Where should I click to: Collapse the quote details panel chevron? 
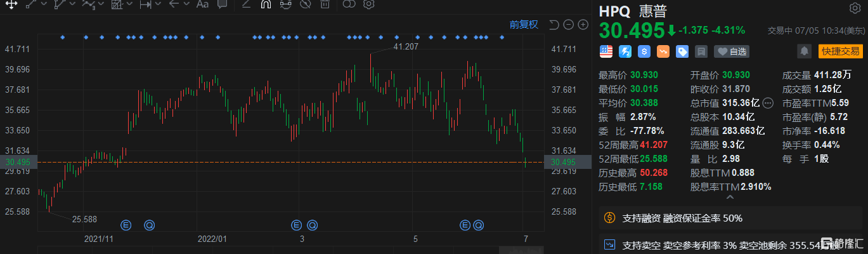tap(730, 198)
